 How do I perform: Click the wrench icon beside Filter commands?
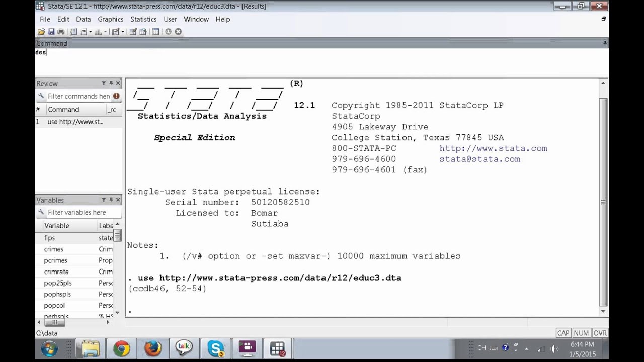[41, 96]
